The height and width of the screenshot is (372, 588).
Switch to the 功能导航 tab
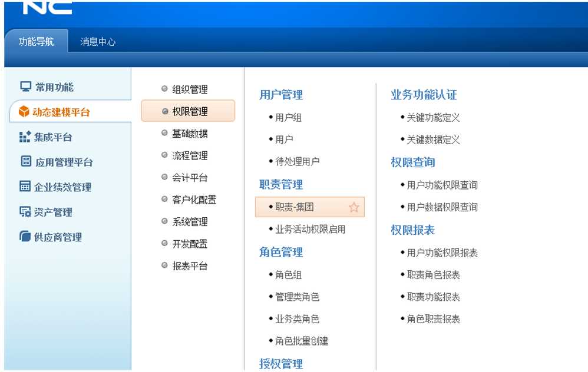coord(37,42)
